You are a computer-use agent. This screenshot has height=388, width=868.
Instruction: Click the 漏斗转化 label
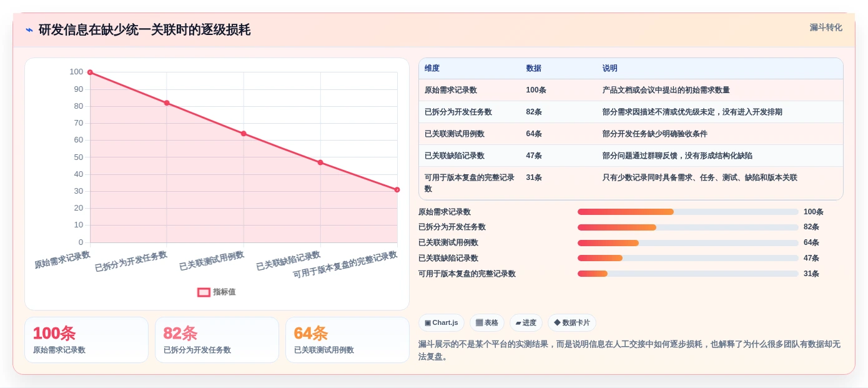(826, 27)
